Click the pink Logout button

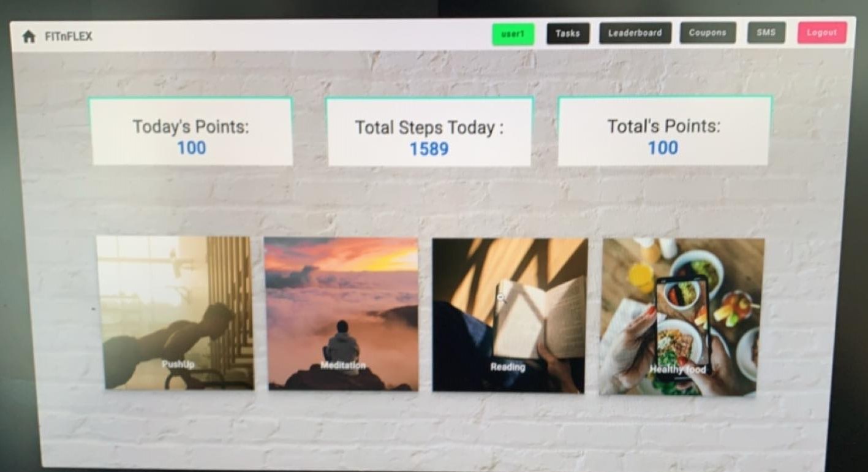(822, 32)
